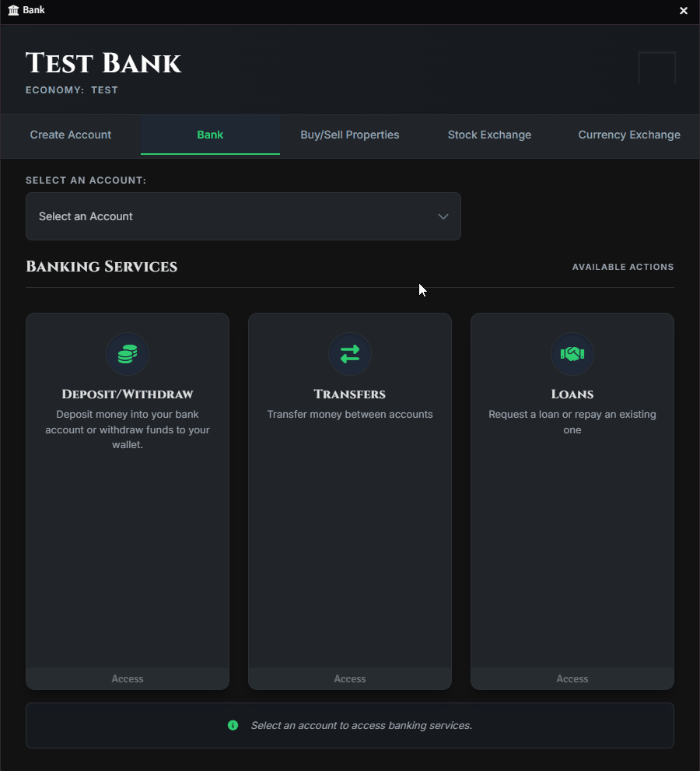Click the coins icon on the Deposit/Withdraw card
Screen dimensions: 700x771
coord(128,354)
